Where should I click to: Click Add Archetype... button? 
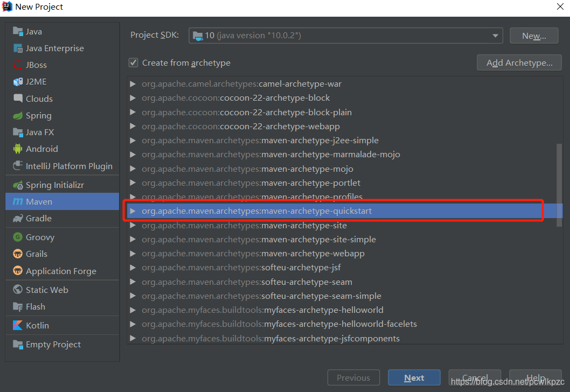(519, 62)
